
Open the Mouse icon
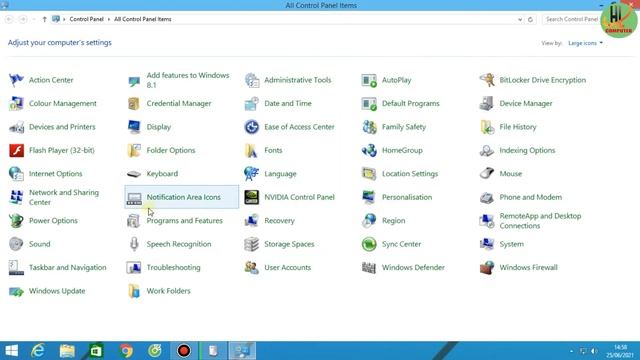click(x=487, y=174)
